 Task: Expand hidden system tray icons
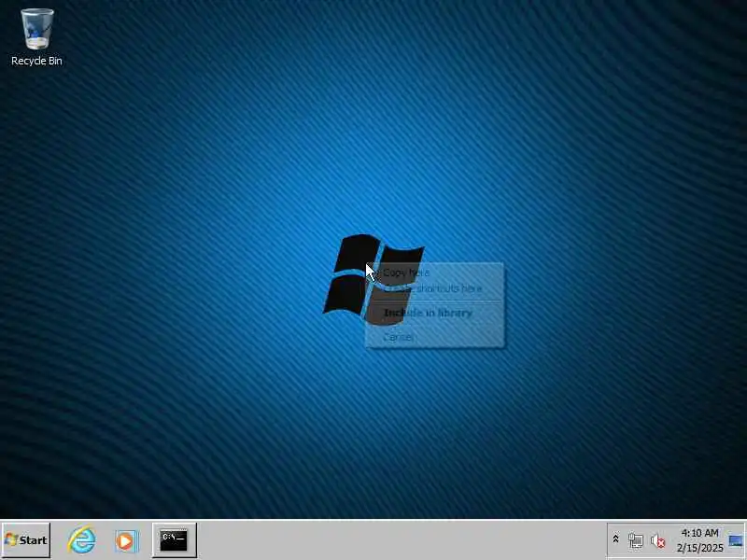tap(615, 539)
